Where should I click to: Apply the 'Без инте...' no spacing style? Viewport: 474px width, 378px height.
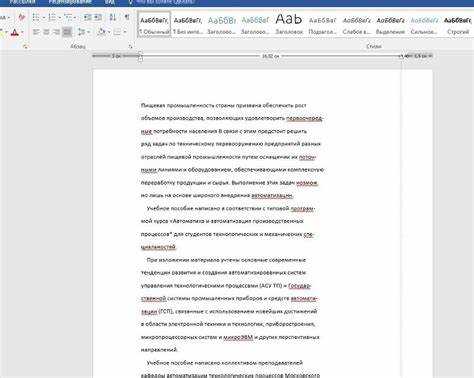click(188, 25)
